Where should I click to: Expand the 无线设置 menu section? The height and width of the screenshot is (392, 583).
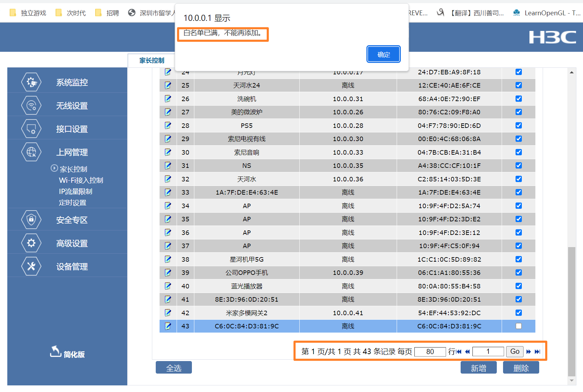click(72, 106)
